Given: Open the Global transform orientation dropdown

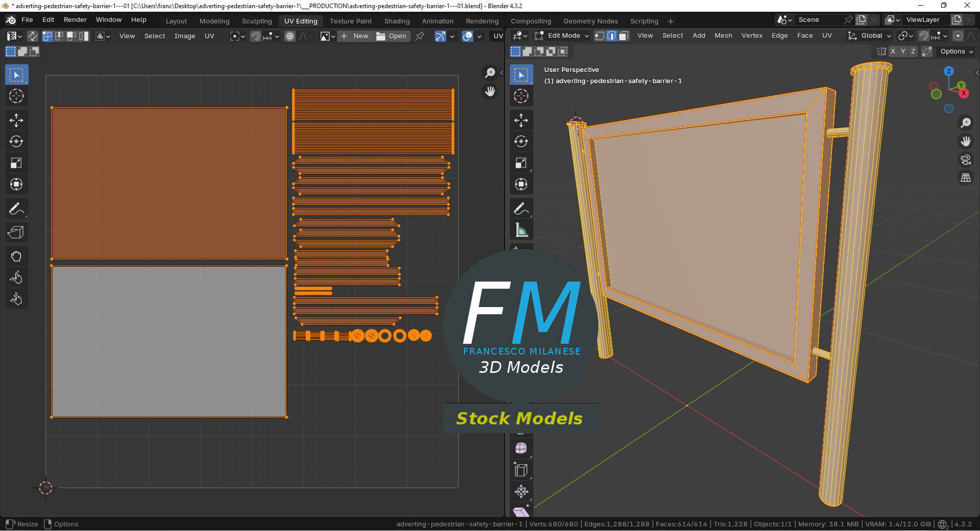Looking at the screenshot, I should [869, 36].
